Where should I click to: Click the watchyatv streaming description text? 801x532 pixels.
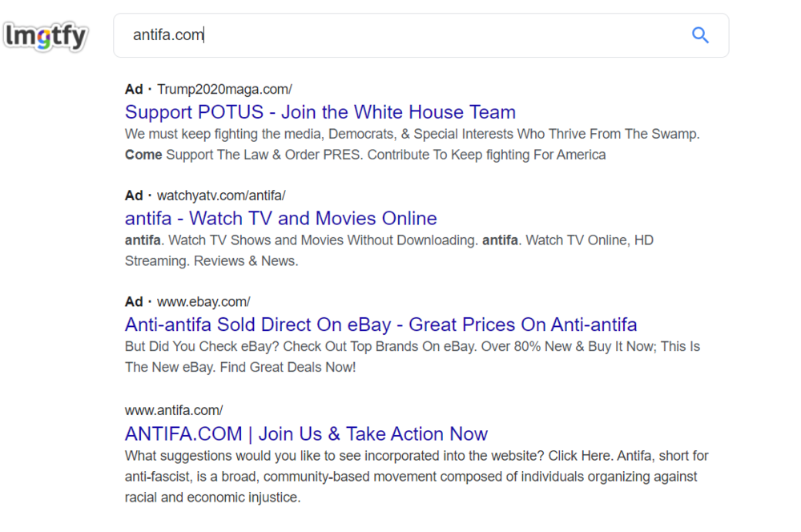[388, 240]
